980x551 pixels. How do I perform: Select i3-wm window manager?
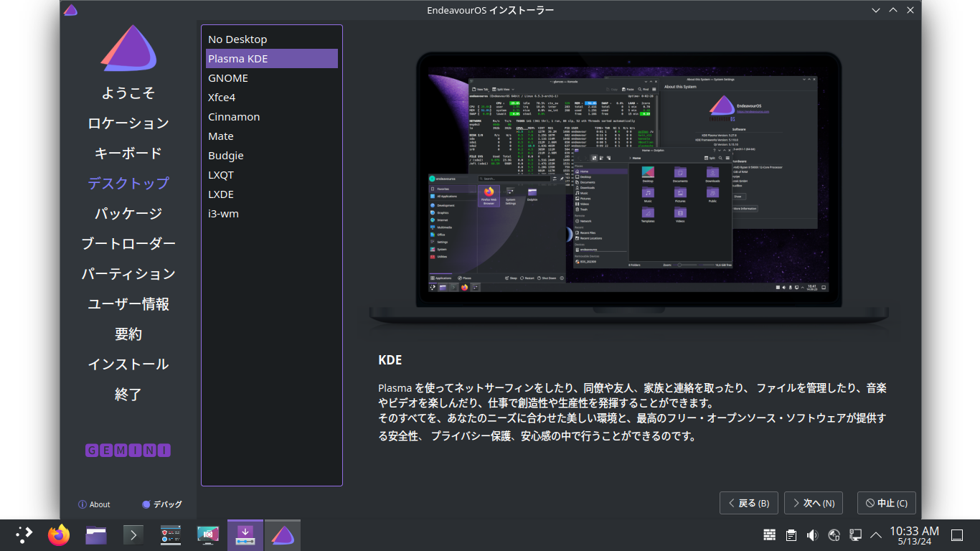coord(271,214)
